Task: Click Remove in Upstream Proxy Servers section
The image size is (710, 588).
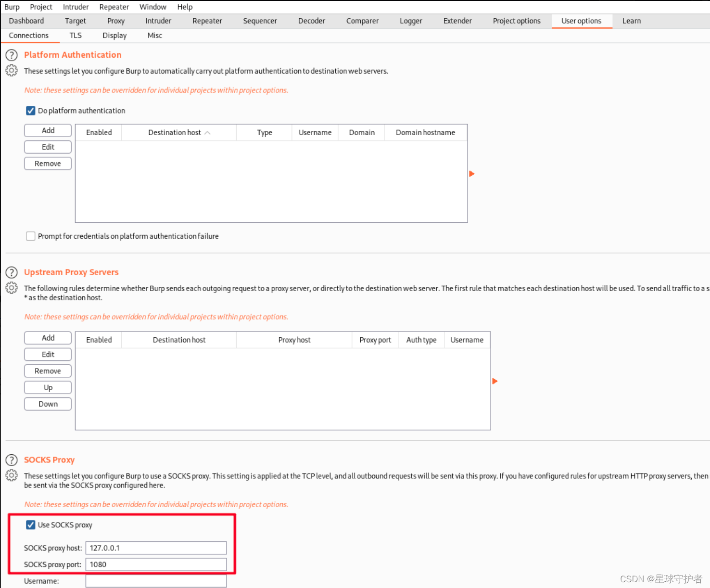Action: coord(48,371)
